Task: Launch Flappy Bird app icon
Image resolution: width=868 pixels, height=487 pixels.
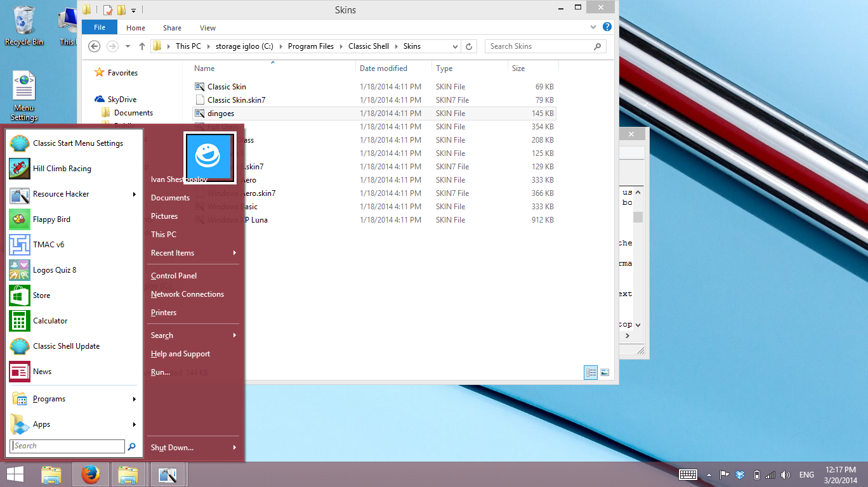Action: (x=51, y=219)
